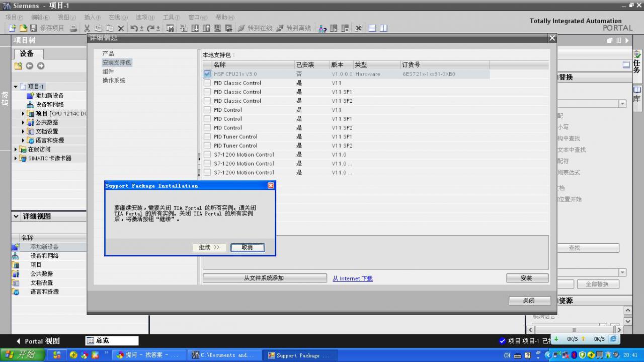The image size is (644, 362).
Task: Click 取消 in Support Package Installation dialog
Action: click(247, 247)
